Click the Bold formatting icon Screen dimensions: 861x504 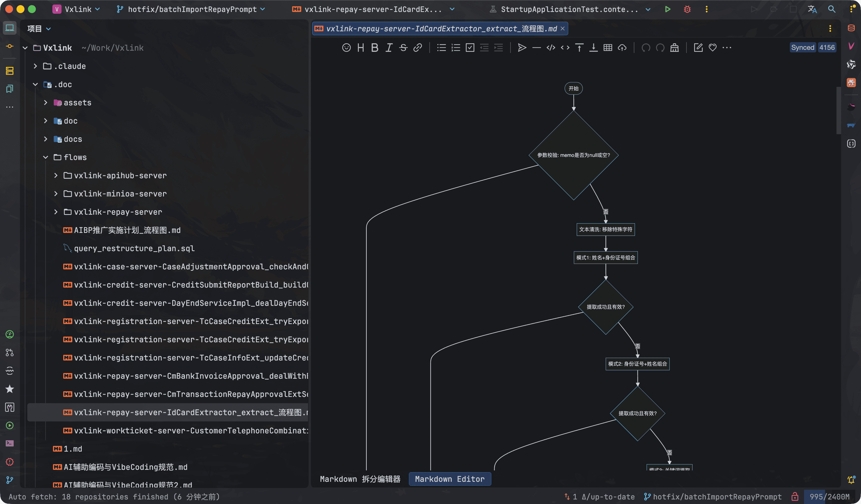pyautogui.click(x=374, y=48)
